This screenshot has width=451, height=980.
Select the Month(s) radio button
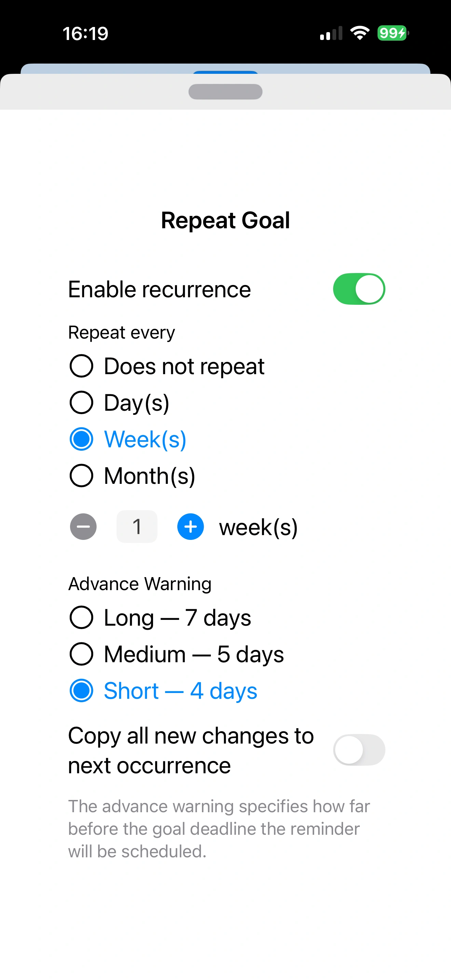(132, 476)
